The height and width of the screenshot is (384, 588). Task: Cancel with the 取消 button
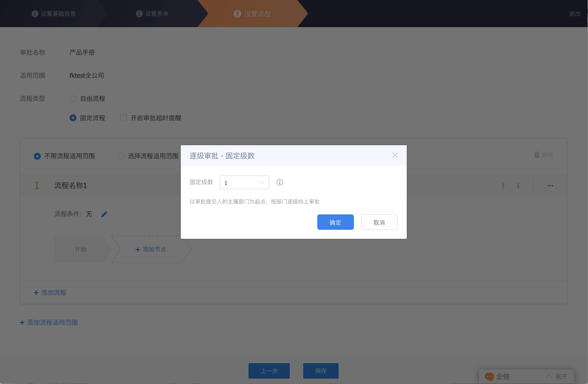click(x=379, y=222)
